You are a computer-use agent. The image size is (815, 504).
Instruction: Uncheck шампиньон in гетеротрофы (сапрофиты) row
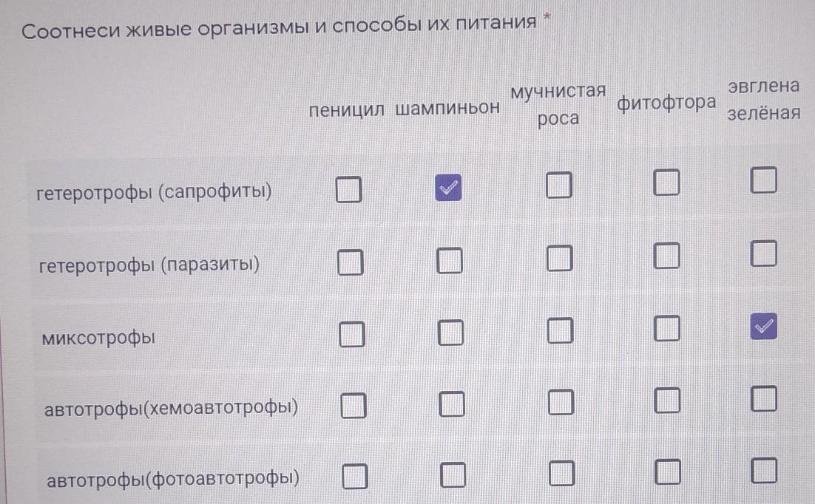coord(448,187)
